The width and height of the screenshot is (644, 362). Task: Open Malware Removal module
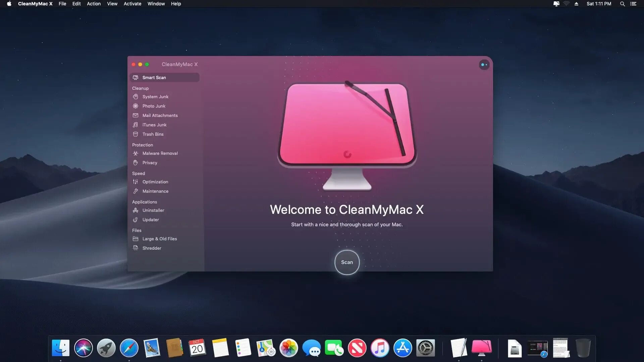(x=160, y=153)
